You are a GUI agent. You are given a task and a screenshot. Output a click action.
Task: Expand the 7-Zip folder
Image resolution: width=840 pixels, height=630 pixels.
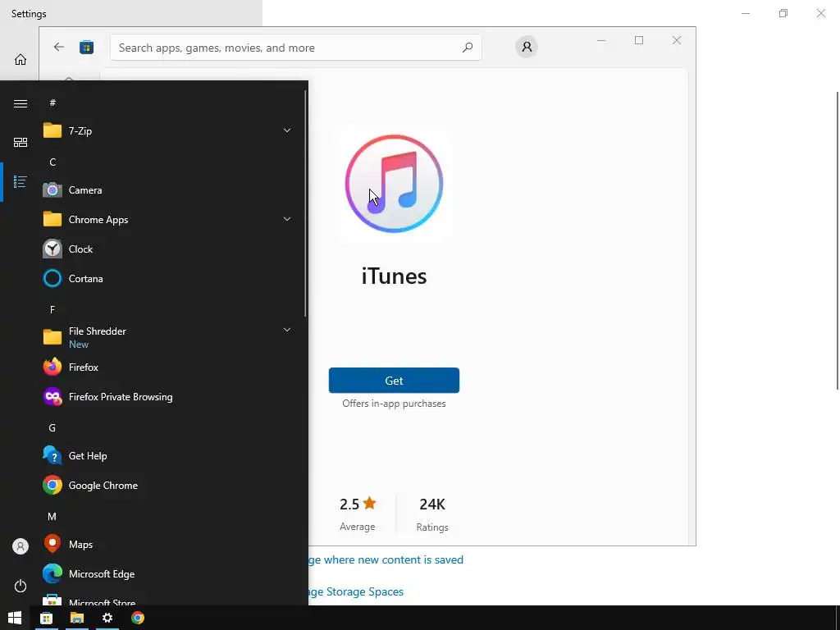(x=287, y=130)
